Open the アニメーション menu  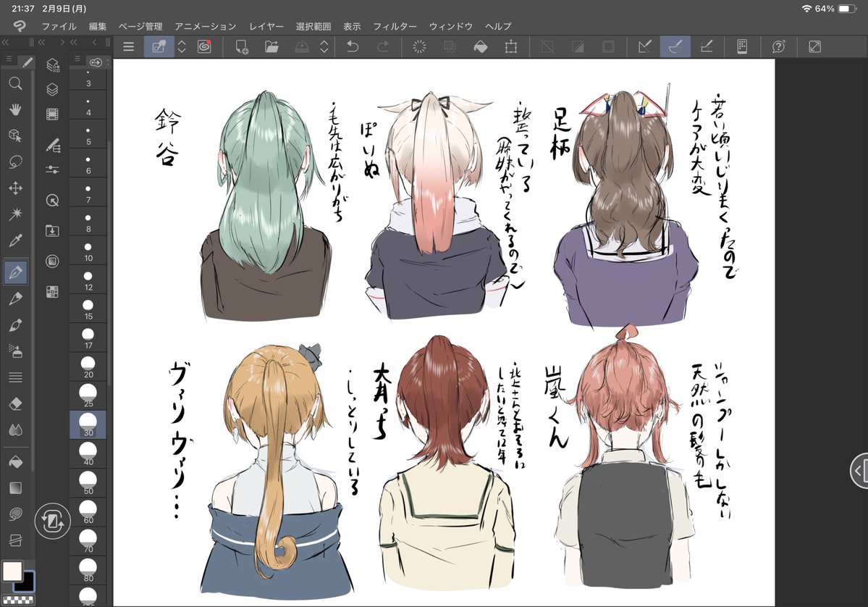click(206, 26)
